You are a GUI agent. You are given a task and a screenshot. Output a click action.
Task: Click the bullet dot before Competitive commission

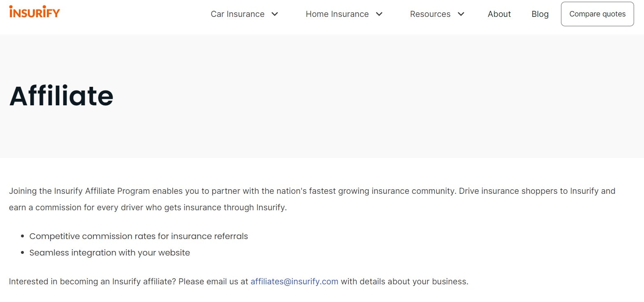click(x=22, y=237)
